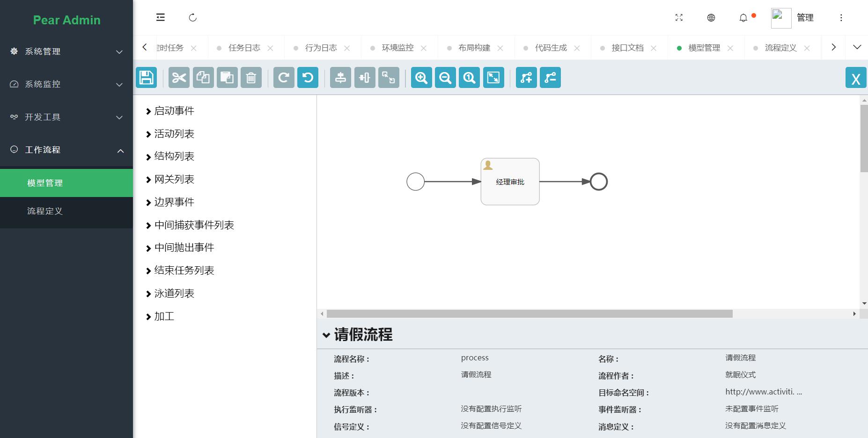
Task: Close the 环境监控 tab
Action: pyautogui.click(x=424, y=48)
